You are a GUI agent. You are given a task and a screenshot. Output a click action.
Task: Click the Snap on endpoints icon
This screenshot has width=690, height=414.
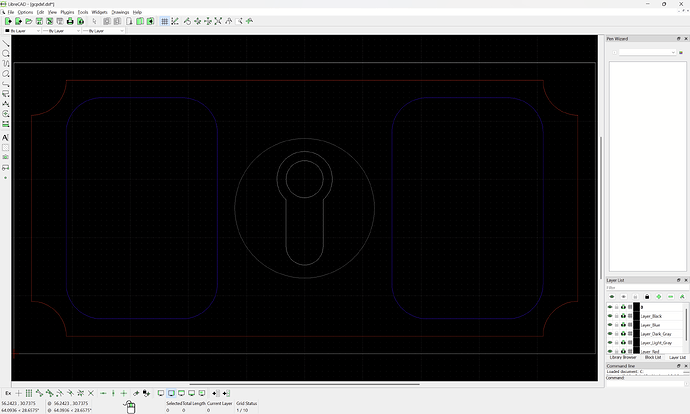(39, 393)
